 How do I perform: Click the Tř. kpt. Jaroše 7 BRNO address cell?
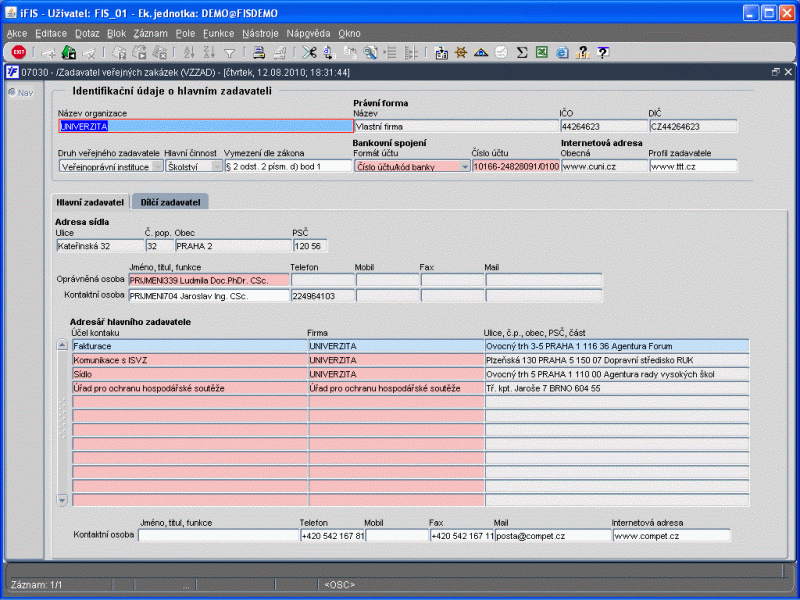(x=617, y=388)
